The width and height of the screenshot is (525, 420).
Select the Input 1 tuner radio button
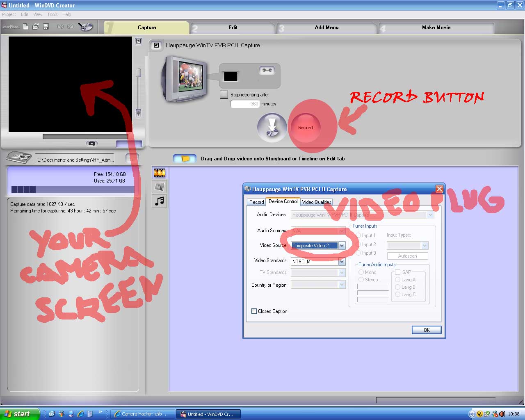[358, 235]
